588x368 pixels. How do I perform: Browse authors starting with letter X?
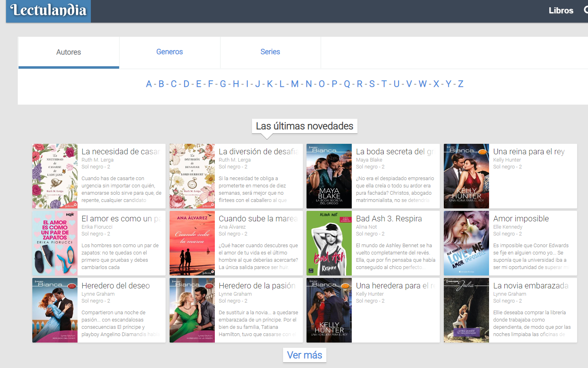pyautogui.click(x=436, y=84)
